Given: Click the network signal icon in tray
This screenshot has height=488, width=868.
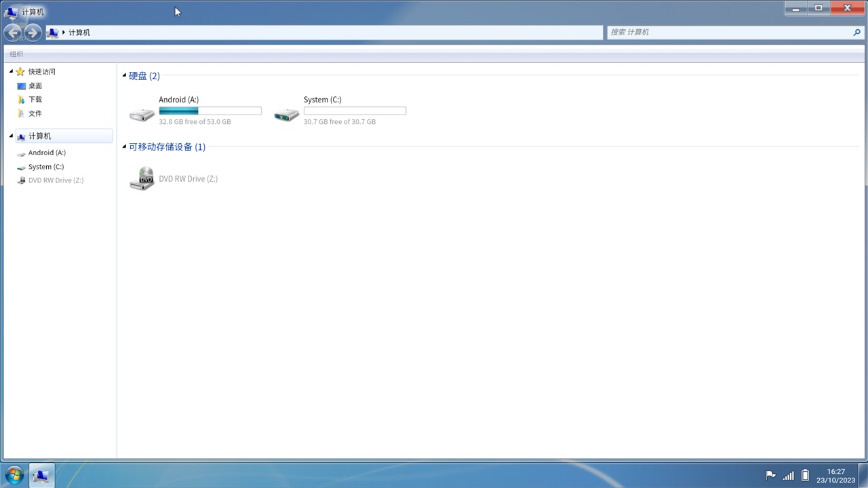Looking at the screenshot, I should (x=788, y=475).
